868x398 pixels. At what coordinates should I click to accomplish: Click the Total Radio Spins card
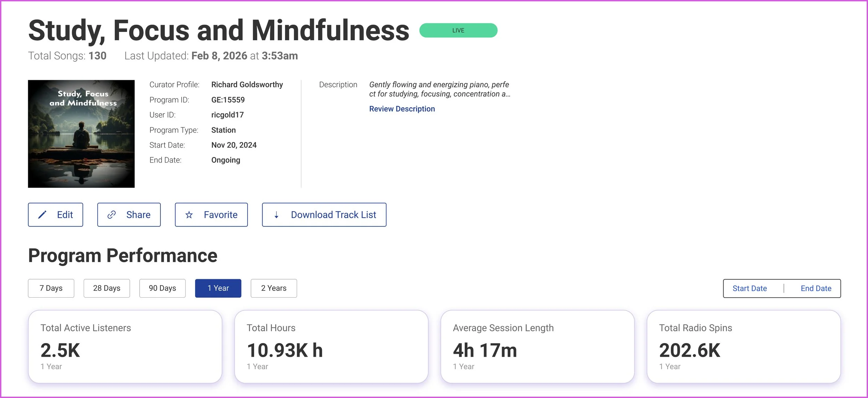click(x=743, y=346)
